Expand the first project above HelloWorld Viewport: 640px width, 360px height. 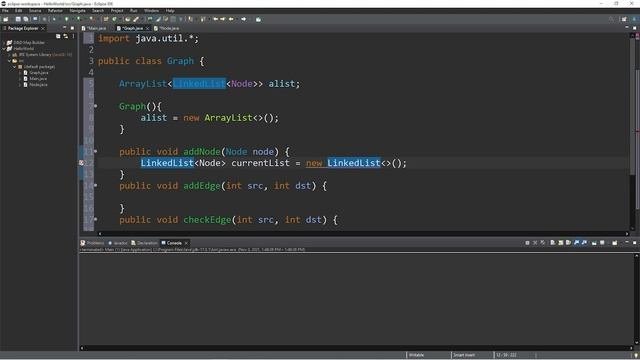point(4,42)
